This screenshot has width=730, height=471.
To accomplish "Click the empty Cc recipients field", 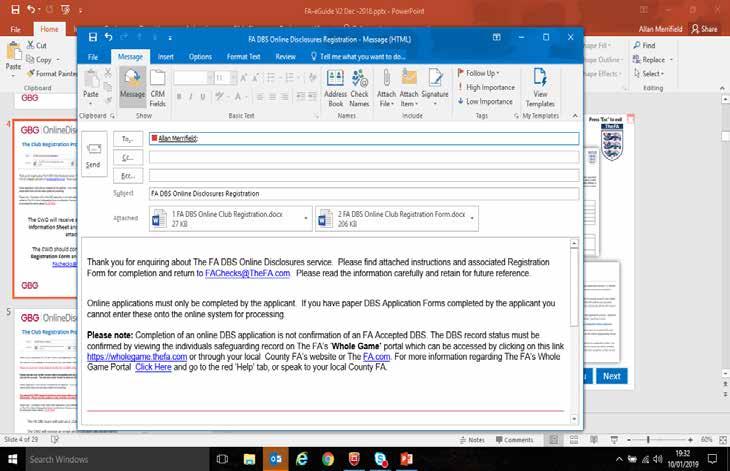I will click(364, 157).
